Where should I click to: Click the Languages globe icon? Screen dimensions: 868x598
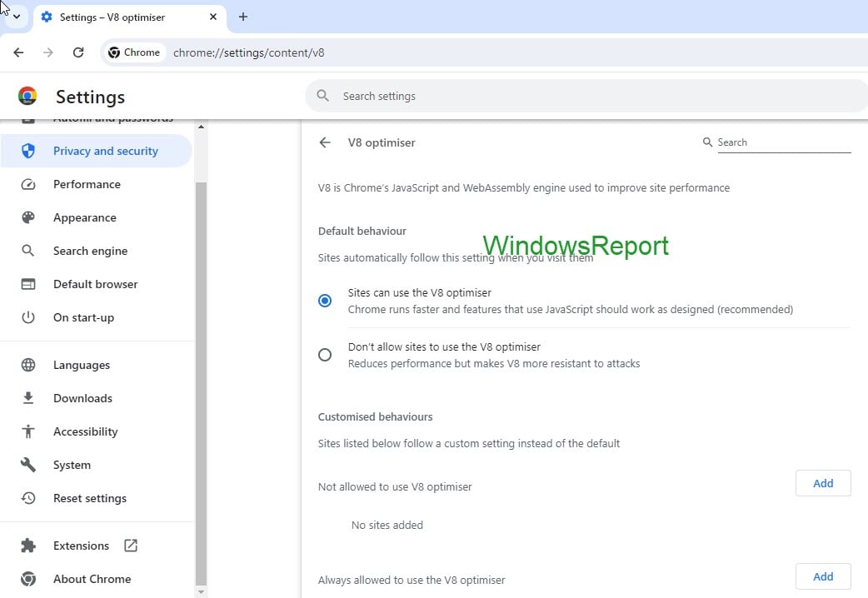(28, 365)
